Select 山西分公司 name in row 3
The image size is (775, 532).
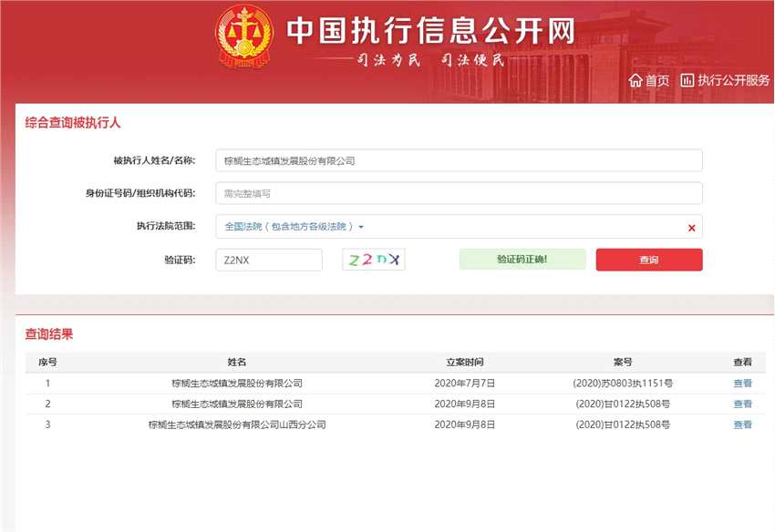[237, 425]
